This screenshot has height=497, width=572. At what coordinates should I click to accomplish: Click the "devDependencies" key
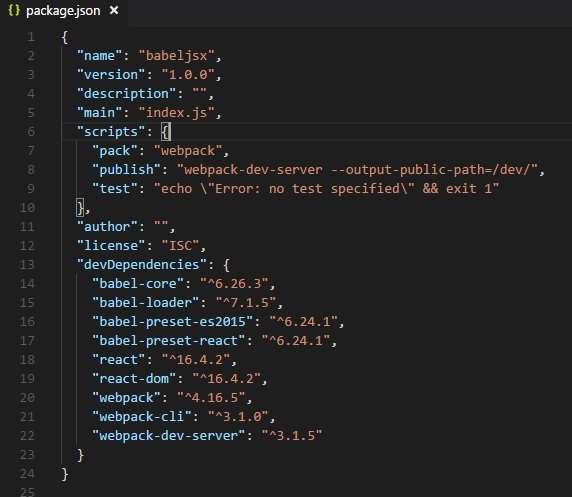pyautogui.click(x=142, y=265)
